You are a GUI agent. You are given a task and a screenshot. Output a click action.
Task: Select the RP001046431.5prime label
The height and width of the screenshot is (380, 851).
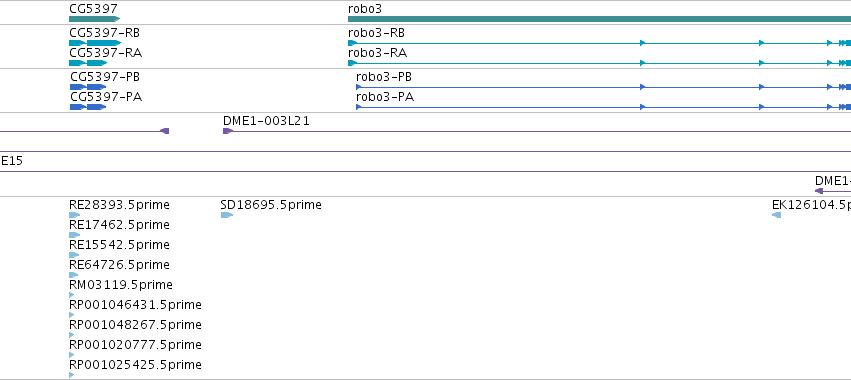(135, 305)
